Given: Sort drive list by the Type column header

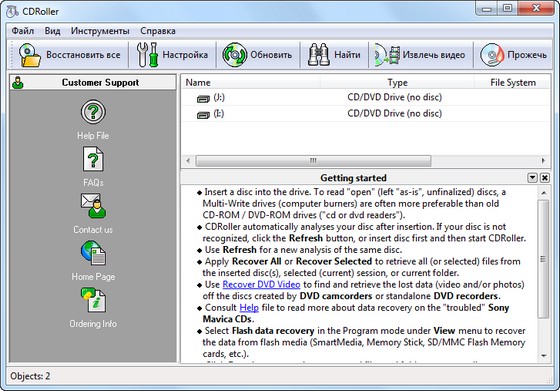Looking at the screenshot, I should click(397, 82).
